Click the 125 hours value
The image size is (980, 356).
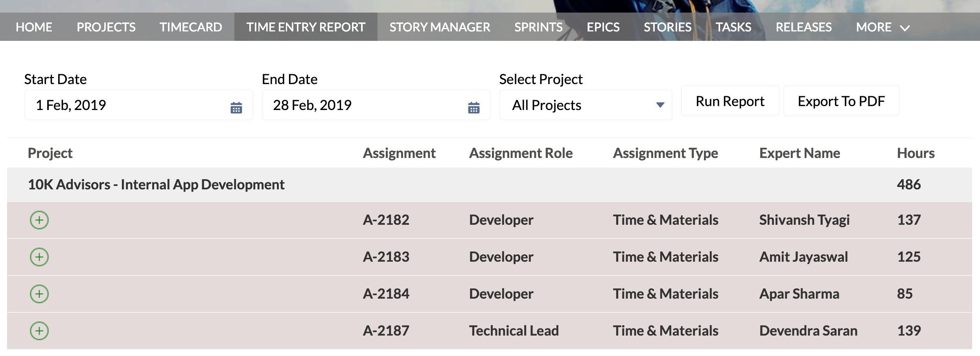pos(909,257)
